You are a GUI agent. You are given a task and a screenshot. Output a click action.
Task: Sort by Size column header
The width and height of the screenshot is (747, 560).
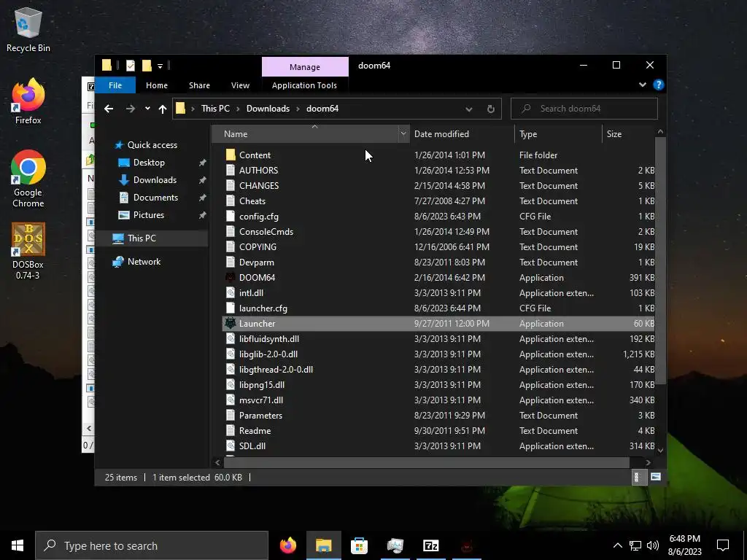click(628, 134)
